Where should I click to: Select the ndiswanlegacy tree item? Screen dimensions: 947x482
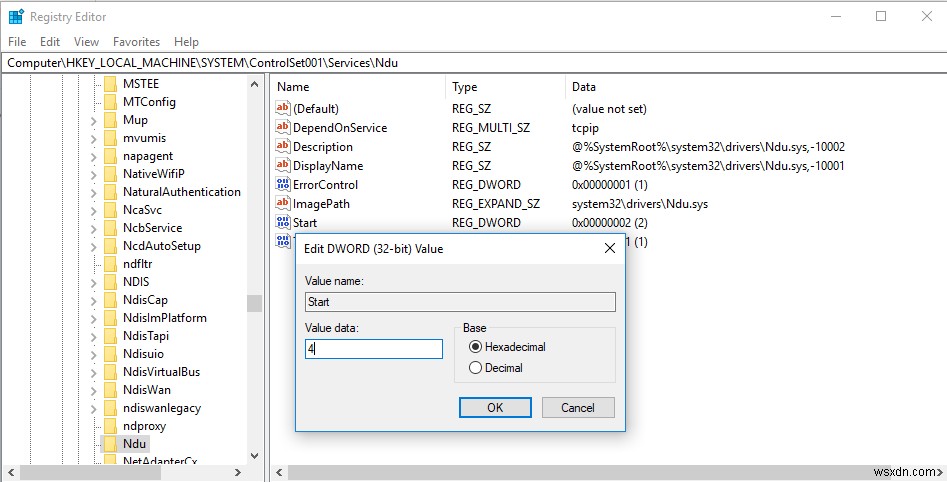pyautogui.click(x=162, y=408)
